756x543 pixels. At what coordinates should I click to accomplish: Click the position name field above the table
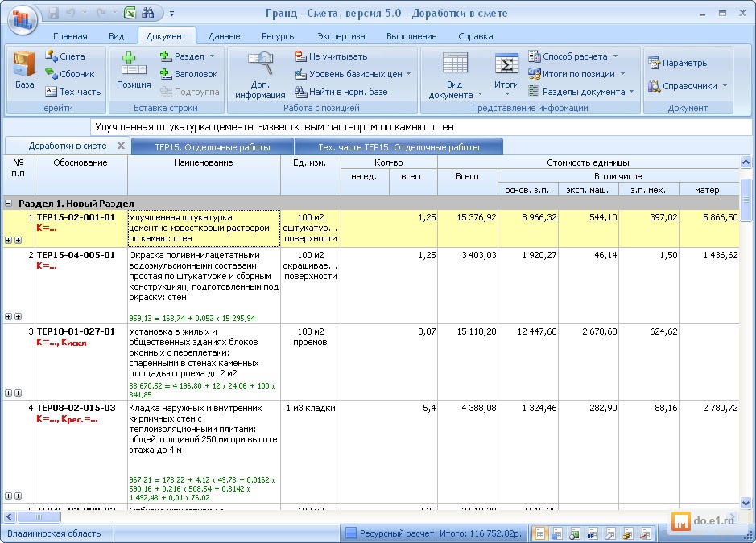click(x=421, y=127)
